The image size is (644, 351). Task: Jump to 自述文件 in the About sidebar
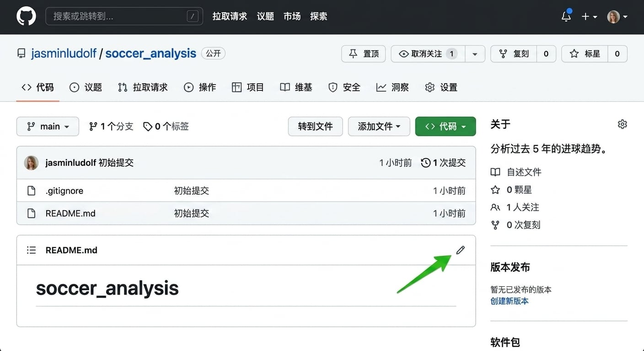pyautogui.click(x=516, y=172)
